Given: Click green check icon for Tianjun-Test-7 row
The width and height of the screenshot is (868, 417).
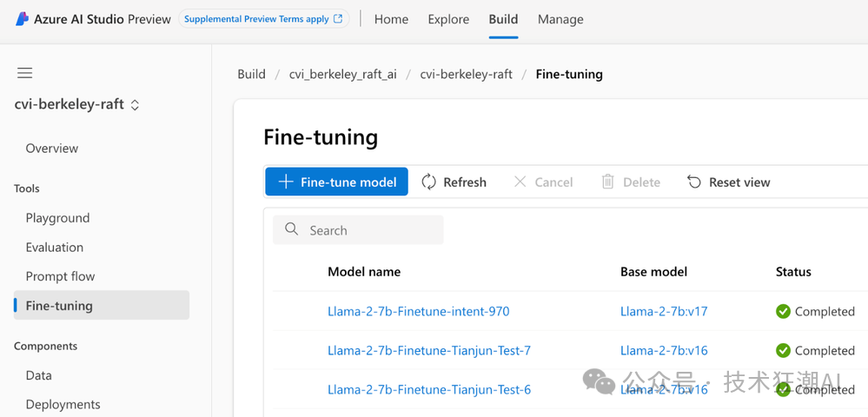Looking at the screenshot, I should pos(783,351).
